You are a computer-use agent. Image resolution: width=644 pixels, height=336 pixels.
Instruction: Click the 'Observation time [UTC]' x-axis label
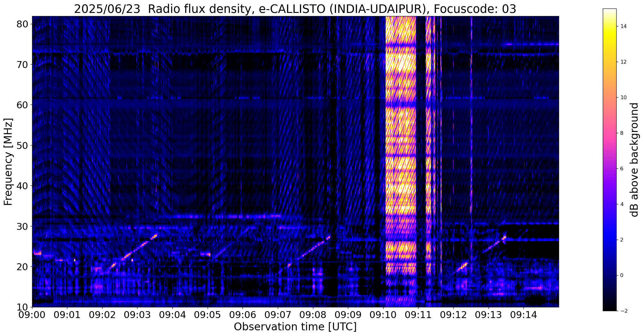click(x=295, y=327)
